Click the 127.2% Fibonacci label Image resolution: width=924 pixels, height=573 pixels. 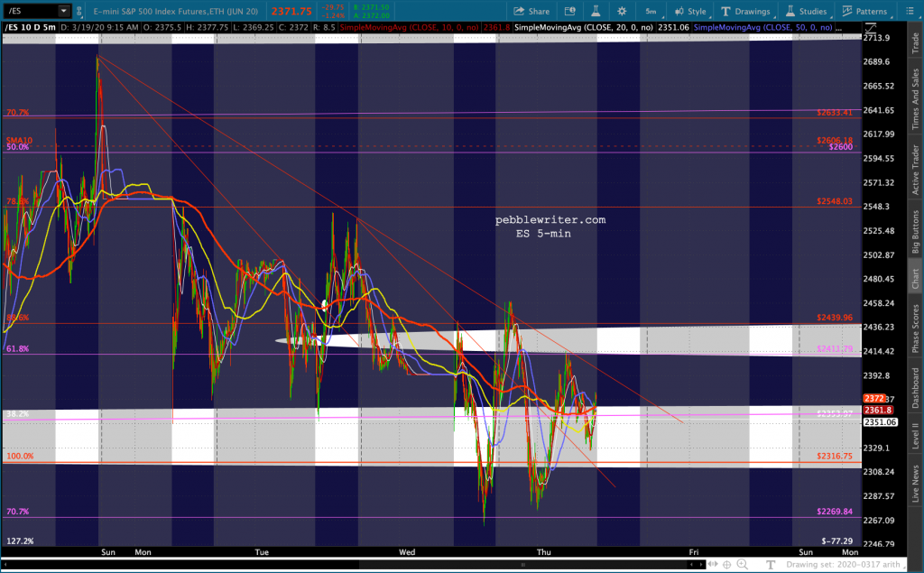pyautogui.click(x=20, y=541)
